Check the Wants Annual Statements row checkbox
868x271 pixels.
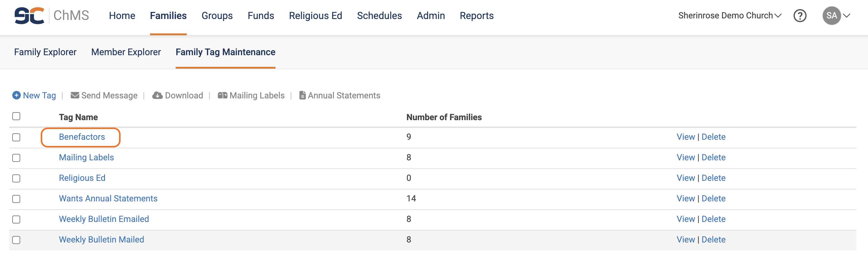[16, 199]
